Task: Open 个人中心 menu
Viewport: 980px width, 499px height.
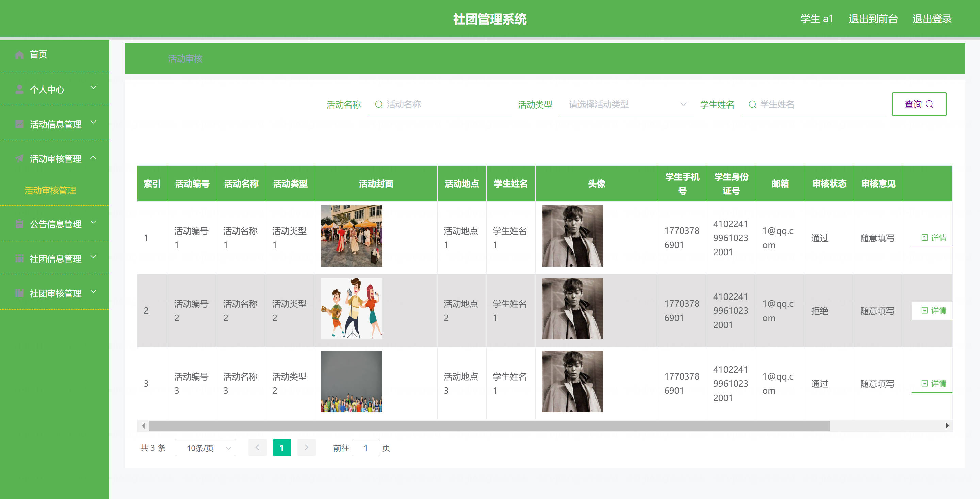Action: (54, 89)
